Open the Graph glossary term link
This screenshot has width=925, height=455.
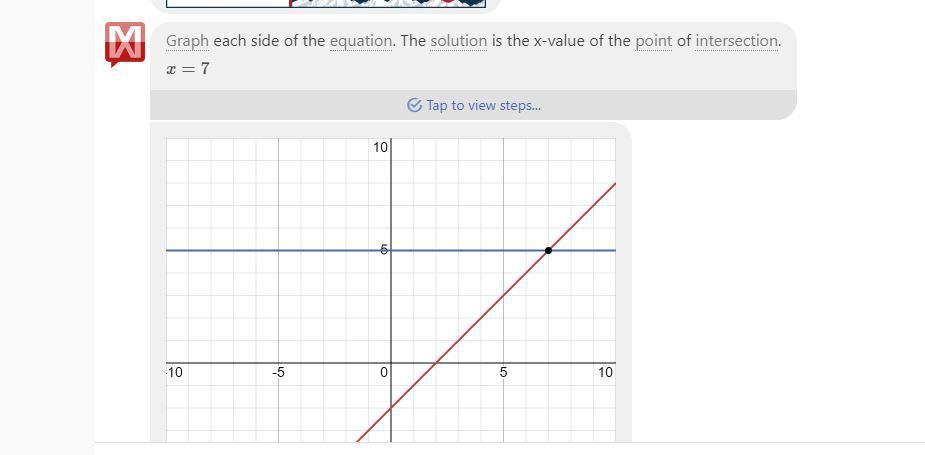(x=188, y=41)
